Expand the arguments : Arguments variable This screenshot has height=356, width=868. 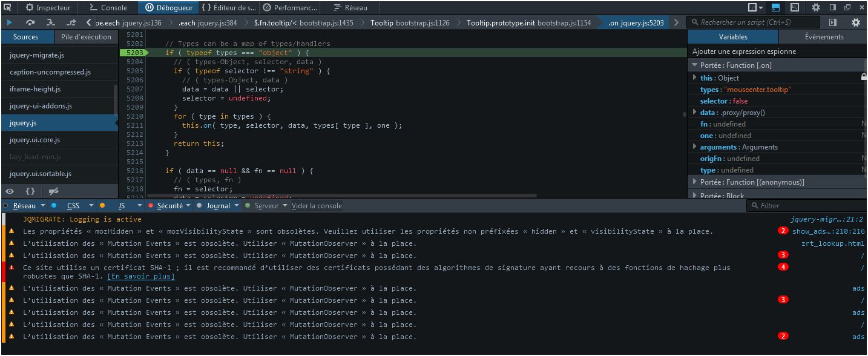coord(695,147)
